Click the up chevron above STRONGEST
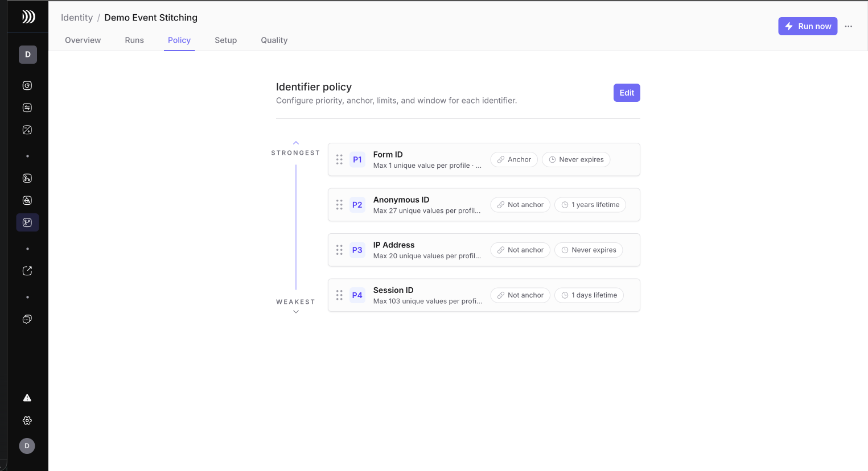Image resolution: width=868 pixels, height=471 pixels. [296, 143]
